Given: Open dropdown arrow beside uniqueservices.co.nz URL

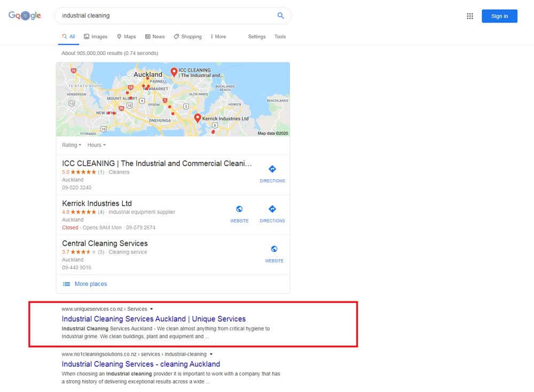Looking at the screenshot, I should click(x=152, y=309).
